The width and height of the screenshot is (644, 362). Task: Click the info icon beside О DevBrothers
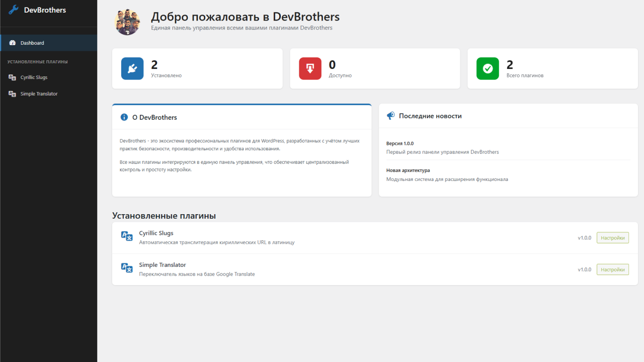point(124,117)
